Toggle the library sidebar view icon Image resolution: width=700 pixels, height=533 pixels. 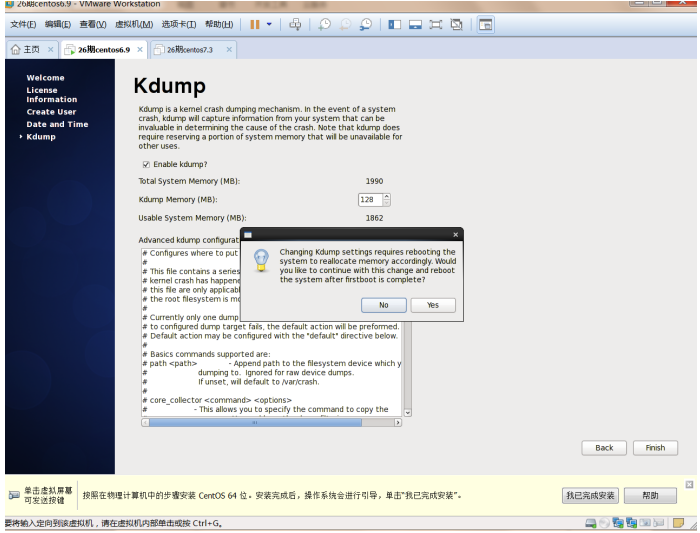click(395, 25)
